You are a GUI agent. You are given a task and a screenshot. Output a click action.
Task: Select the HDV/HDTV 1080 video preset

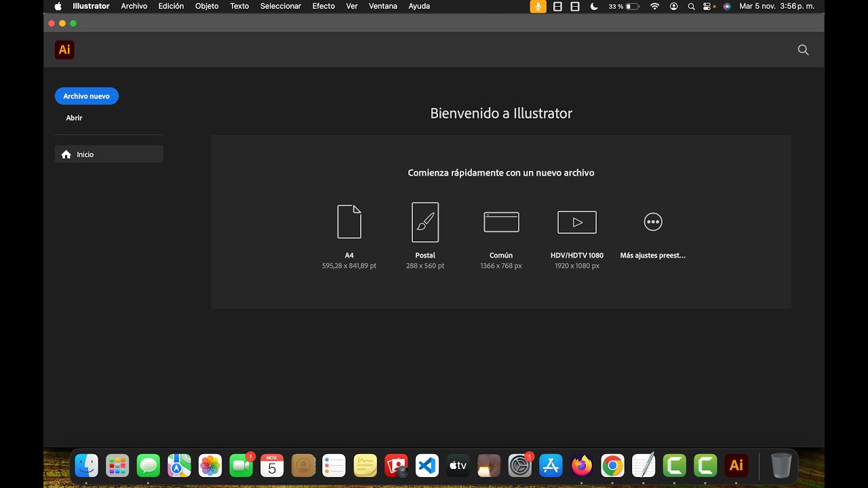pos(577,222)
